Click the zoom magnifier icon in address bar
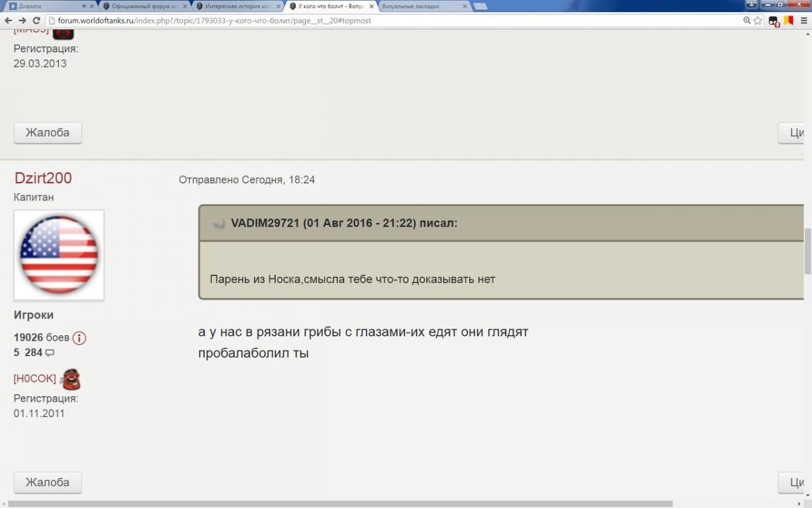The width and height of the screenshot is (812, 508). pyautogui.click(x=746, y=20)
